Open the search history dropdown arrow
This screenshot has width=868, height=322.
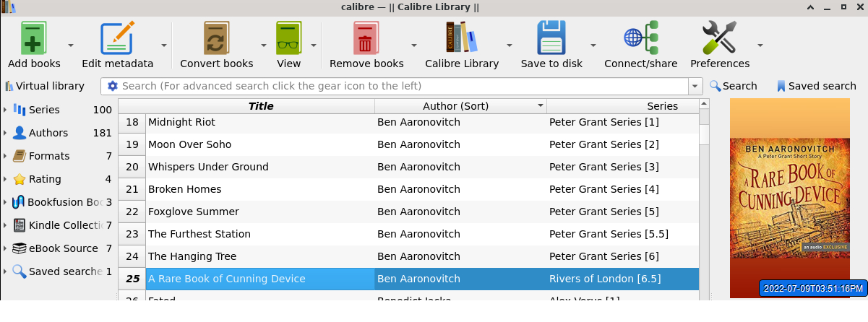click(695, 87)
